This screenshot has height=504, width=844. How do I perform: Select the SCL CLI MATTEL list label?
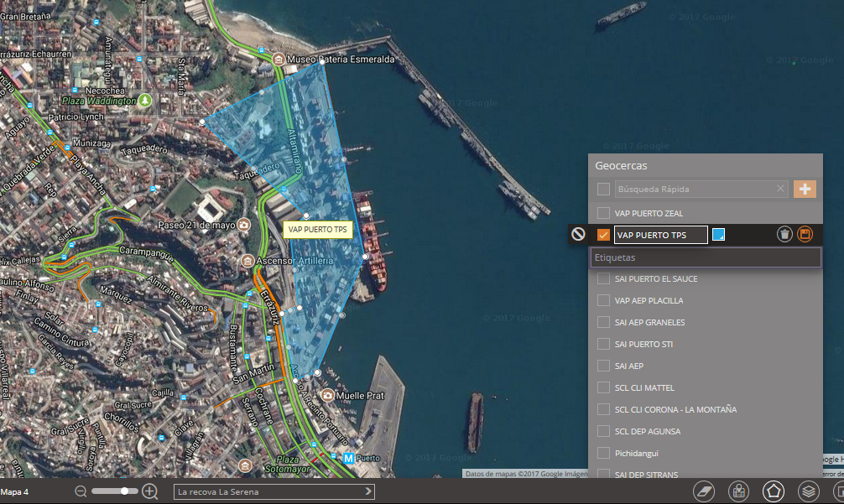click(644, 387)
